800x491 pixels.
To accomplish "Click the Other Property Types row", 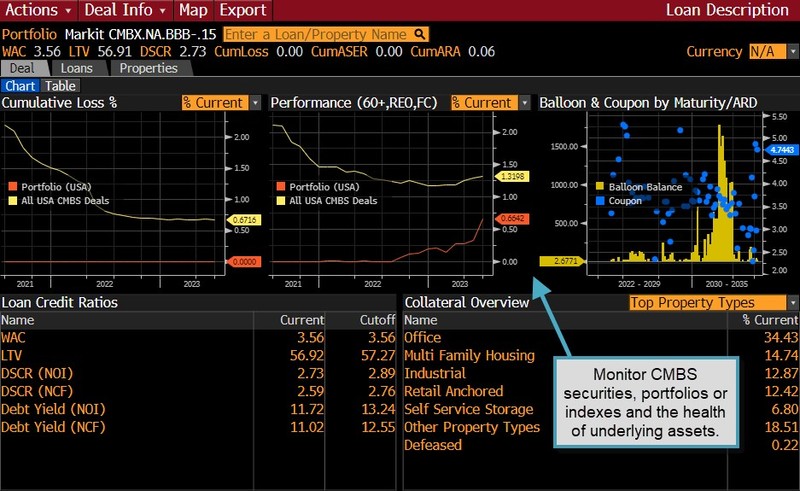I will (601, 427).
